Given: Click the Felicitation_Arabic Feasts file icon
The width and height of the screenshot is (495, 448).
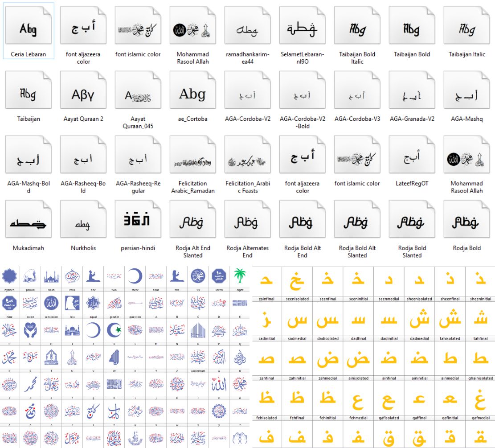Looking at the screenshot, I should [248, 155].
